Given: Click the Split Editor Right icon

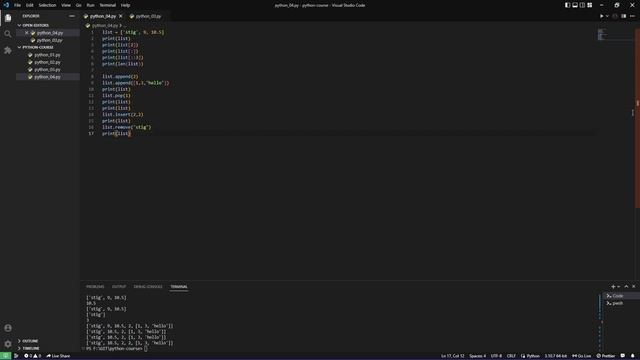Looking at the screenshot, I should (x=624, y=16).
